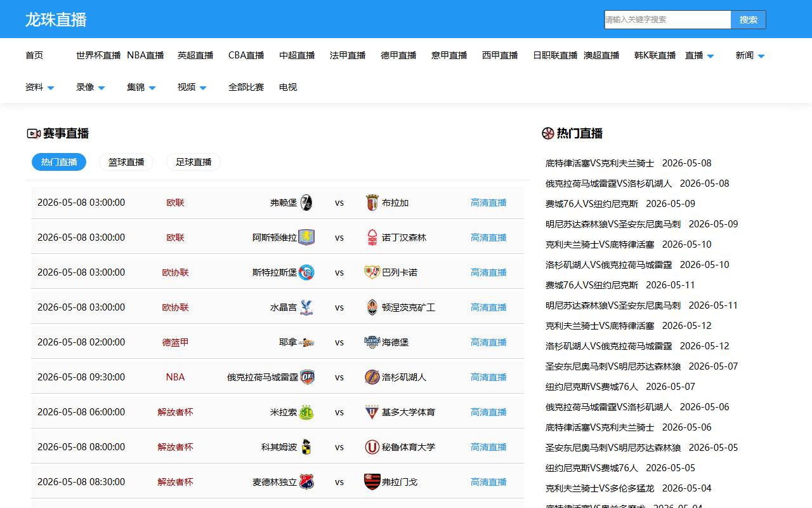
Task: Click the 科其姆波 team logo
Action: pyautogui.click(x=306, y=447)
